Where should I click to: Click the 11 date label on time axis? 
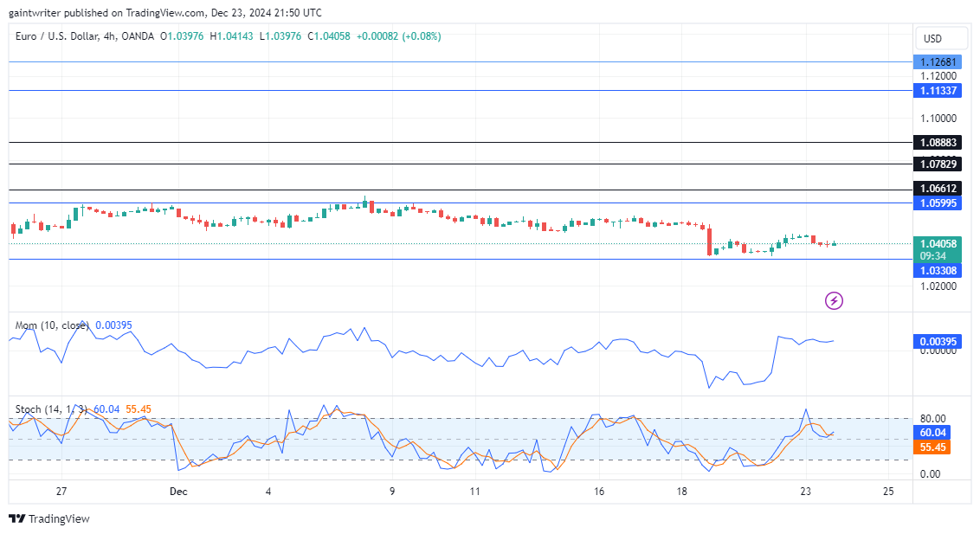click(475, 492)
